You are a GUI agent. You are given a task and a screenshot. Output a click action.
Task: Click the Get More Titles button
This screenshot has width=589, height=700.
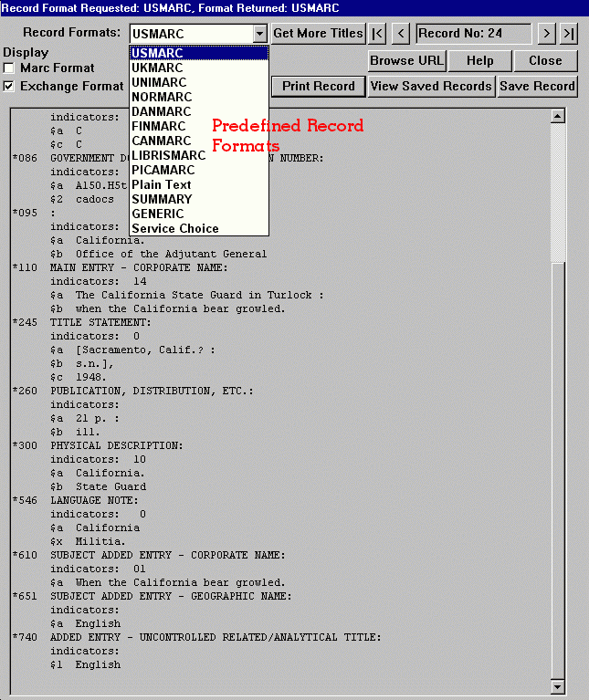tap(319, 34)
